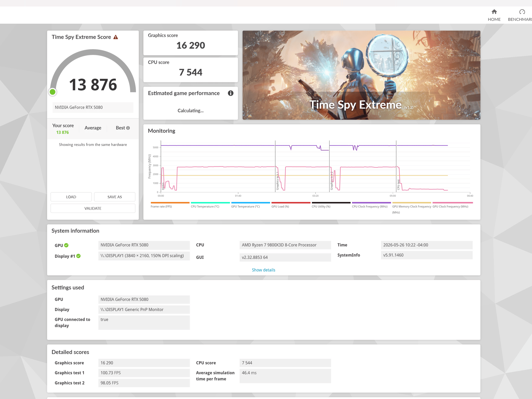This screenshot has width=532, height=399.
Task: Click the CPU score 7 544 card
Action: tap(191, 70)
